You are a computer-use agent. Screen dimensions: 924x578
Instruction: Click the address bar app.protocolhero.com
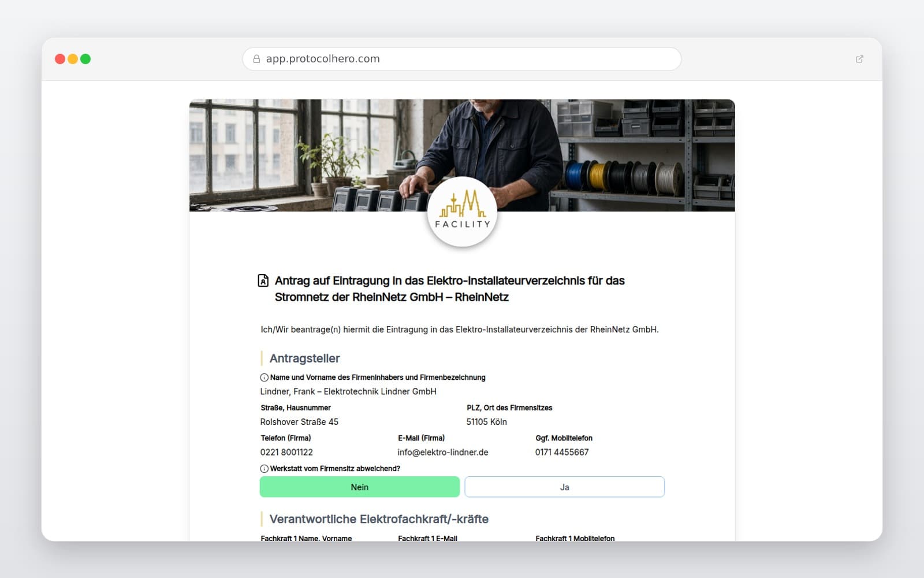(462, 59)
